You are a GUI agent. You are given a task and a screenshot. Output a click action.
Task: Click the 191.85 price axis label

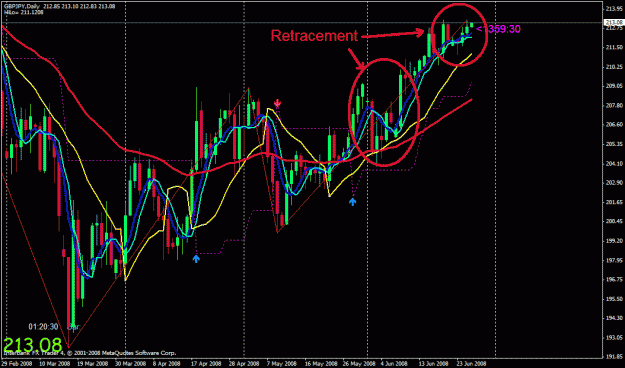(x=614, y=357)
